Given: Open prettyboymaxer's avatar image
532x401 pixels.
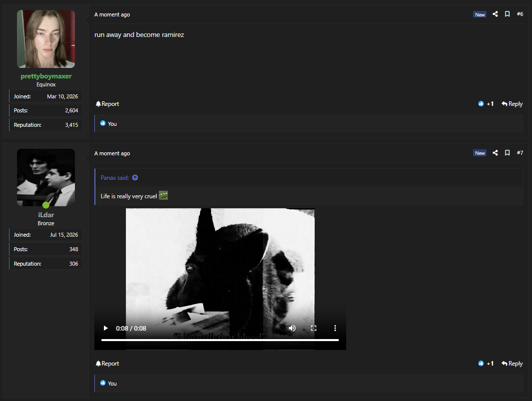Looking at the screenshot, I should pos(46,38).
